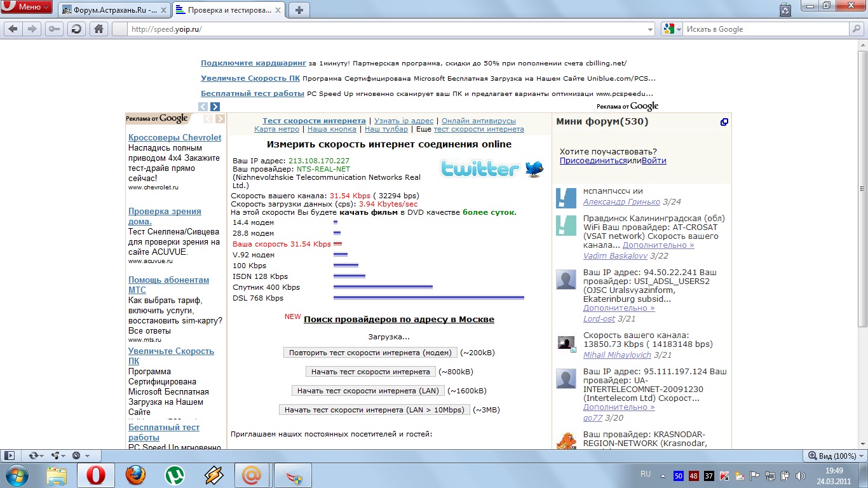Toggle the Opera side panel button
Screen dimensions: 868x488
point(9,456)
